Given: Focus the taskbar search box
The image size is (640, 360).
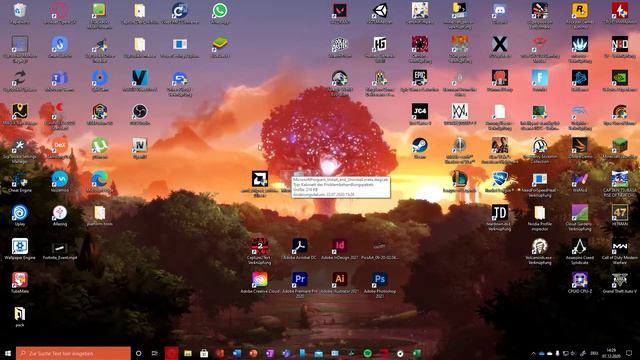Looking at the screenshot, I should pos(73,353).
